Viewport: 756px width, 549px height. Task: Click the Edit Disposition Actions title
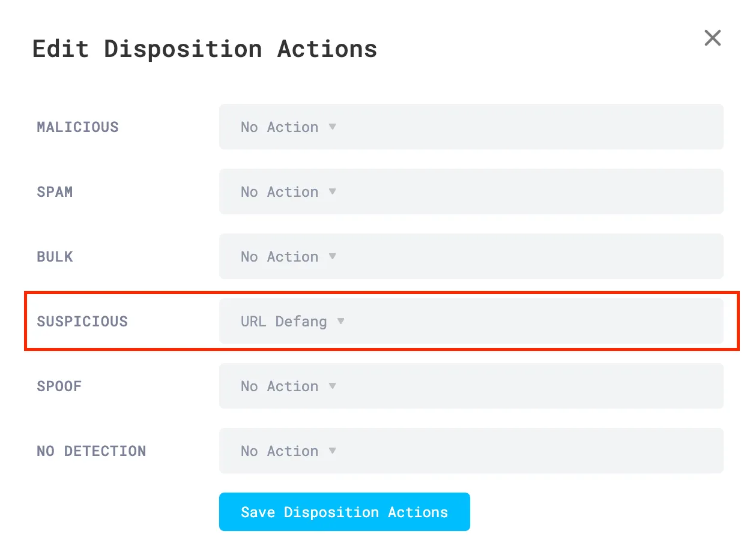(x=205, y=48)
